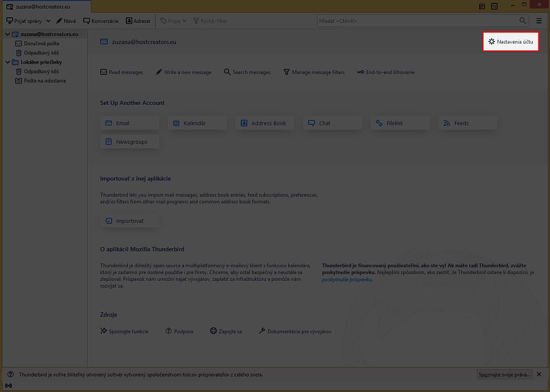Set up a Chat account
550x392 pixels.
[x=333, y=123]
